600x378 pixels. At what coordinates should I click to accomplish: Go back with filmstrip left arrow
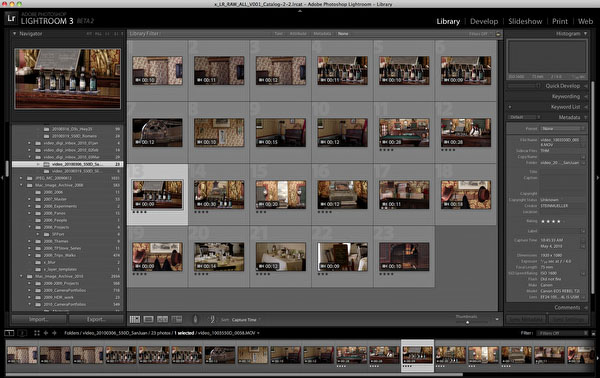pos(46,333)
